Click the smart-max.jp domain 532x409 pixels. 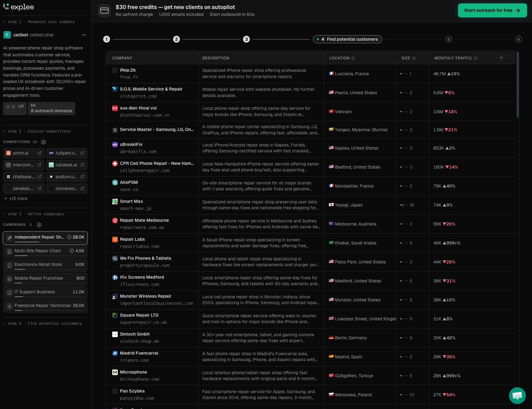tap(135, 208)
